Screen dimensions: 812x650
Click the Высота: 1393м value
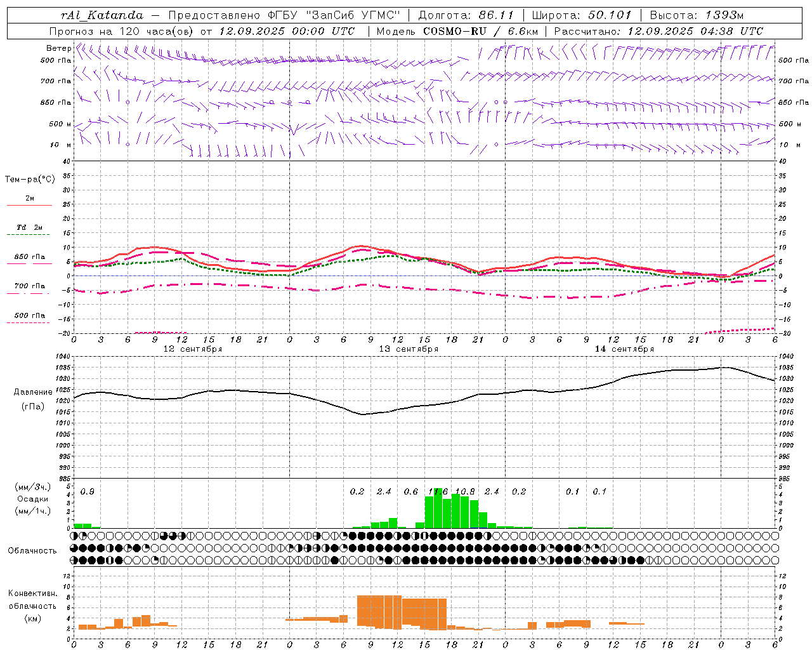point(697,15)
